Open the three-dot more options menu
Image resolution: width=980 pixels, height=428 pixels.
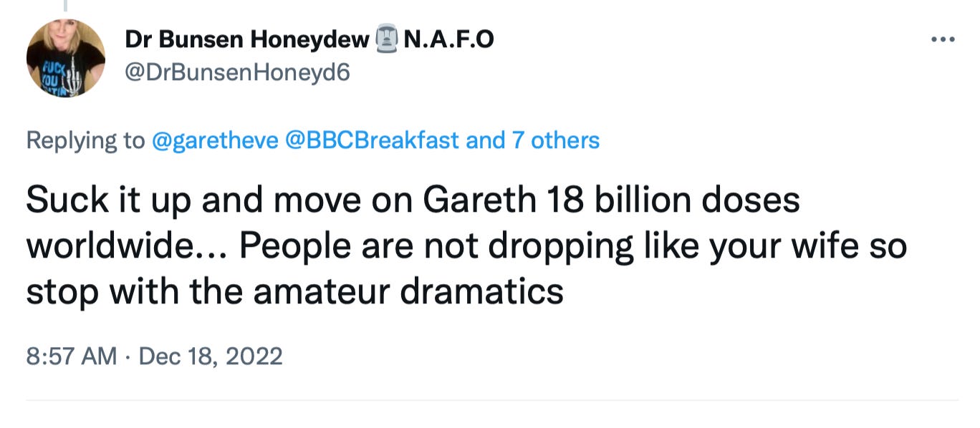(943, 40)
